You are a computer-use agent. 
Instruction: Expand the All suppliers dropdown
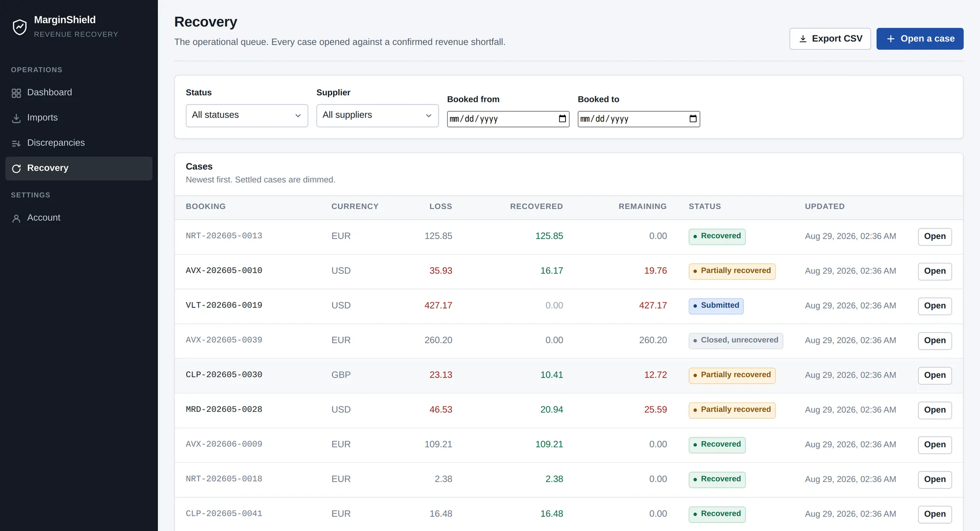coord(377,116)
